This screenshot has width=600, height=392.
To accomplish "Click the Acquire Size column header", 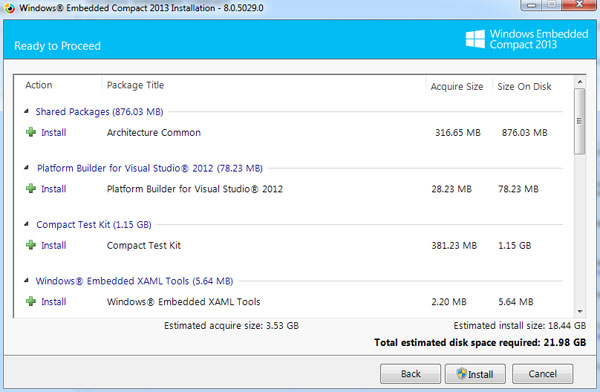I will (x=457, y=87).
